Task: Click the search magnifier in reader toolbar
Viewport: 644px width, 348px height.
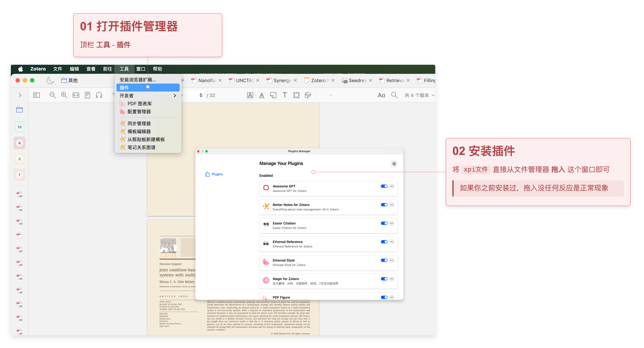Action: [x=394, y=95]
